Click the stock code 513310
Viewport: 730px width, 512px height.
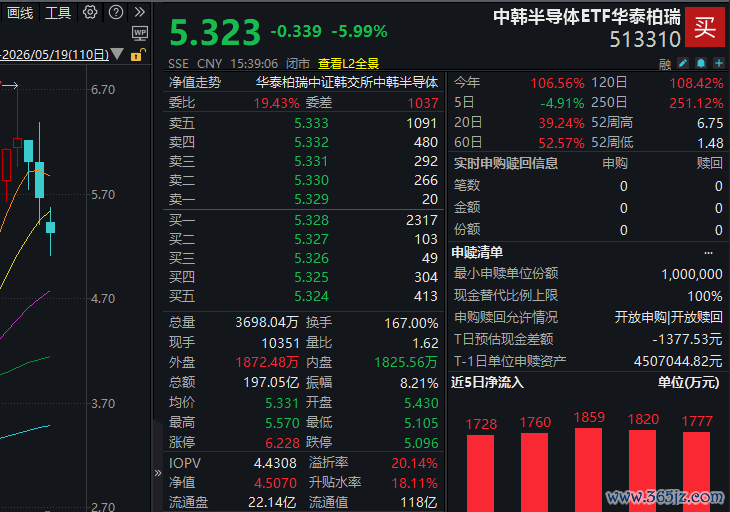click(645, 40)
